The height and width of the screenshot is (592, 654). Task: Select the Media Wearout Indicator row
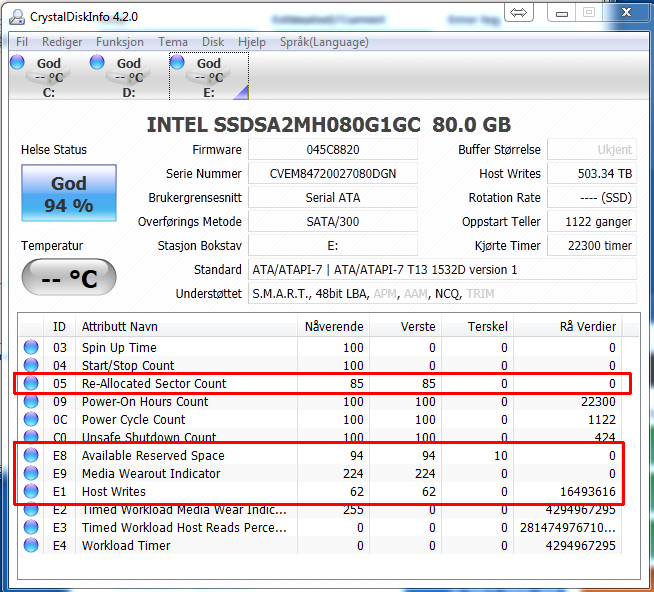click(x=320, y=473)
